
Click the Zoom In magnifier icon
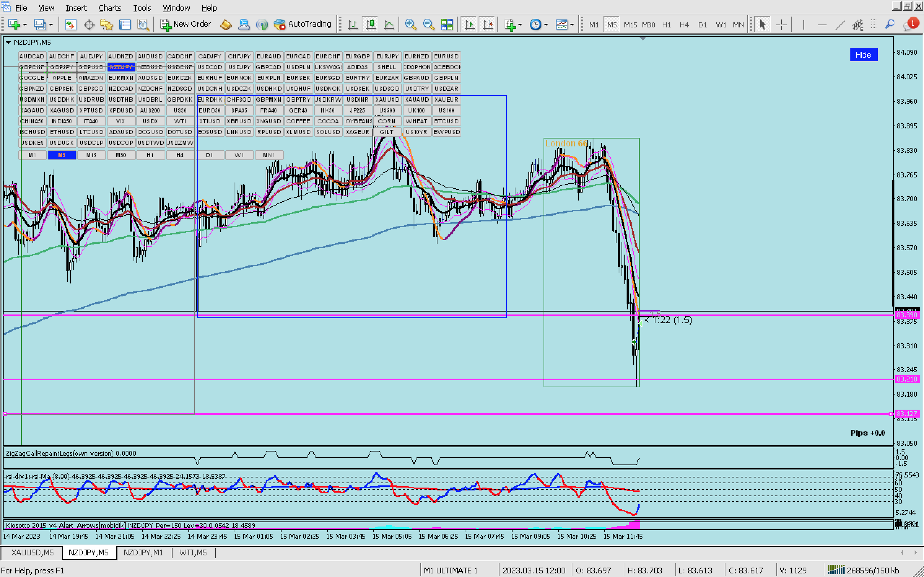pos(410,25)
